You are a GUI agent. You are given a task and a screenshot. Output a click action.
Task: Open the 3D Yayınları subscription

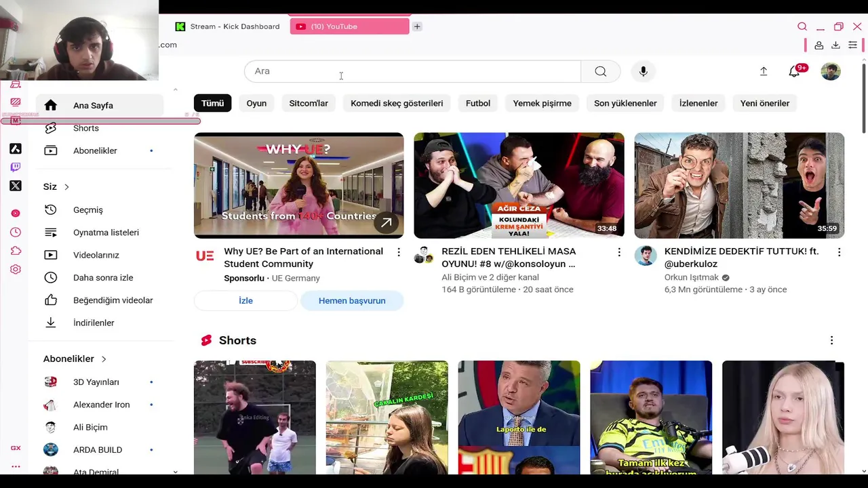[100, 382]
